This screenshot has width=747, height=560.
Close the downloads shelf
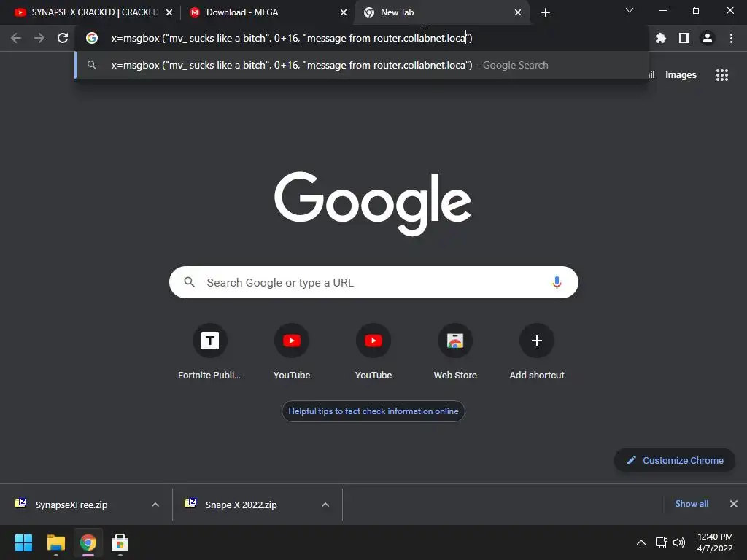click(x=734, y=504)
